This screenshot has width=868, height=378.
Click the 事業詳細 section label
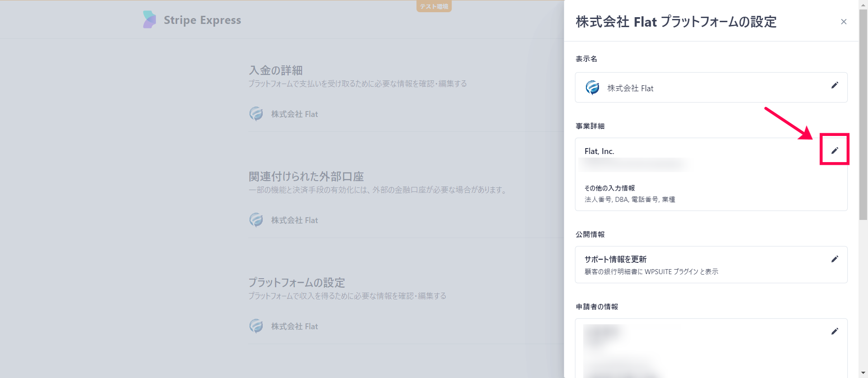tap(590, 126)
